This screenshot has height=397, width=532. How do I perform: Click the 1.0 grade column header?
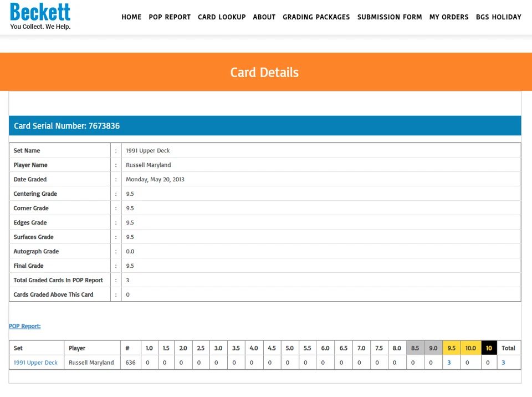(x=149, y=348)
